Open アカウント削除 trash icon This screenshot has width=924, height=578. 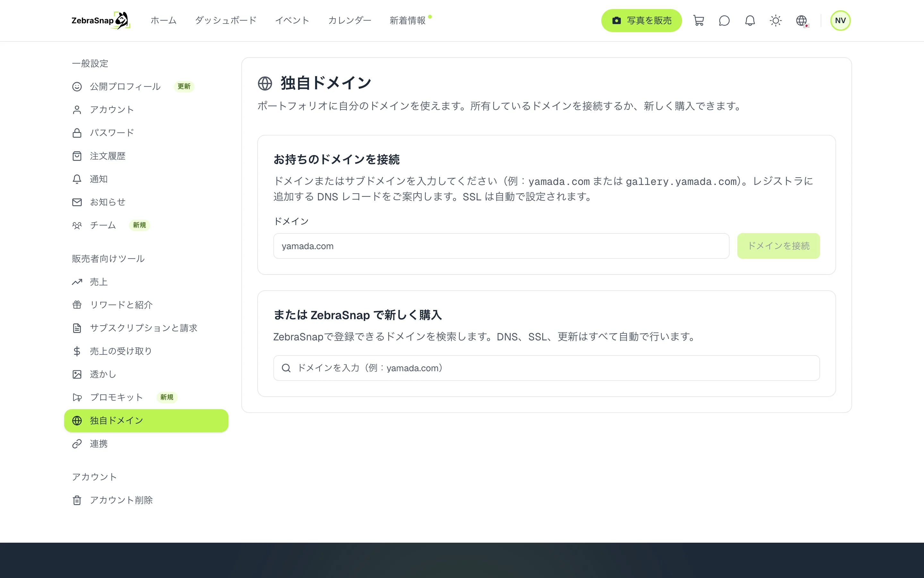point(77,500)
